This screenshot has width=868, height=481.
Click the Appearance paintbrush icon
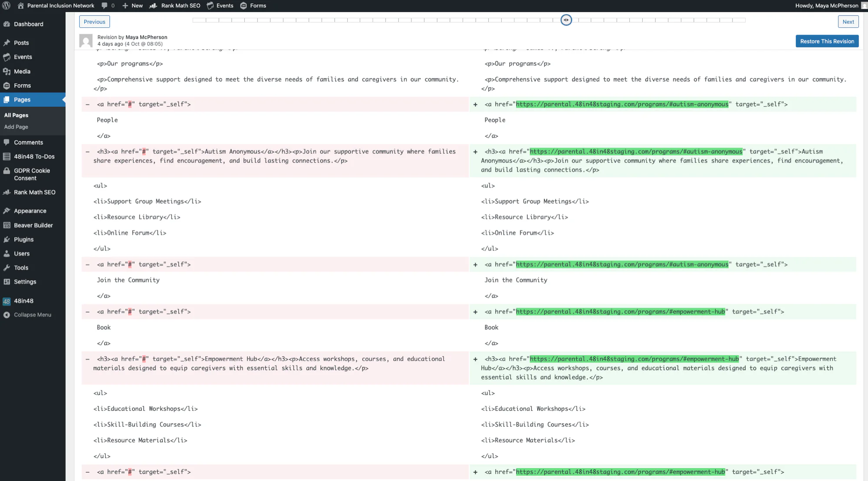pos(7,211)
